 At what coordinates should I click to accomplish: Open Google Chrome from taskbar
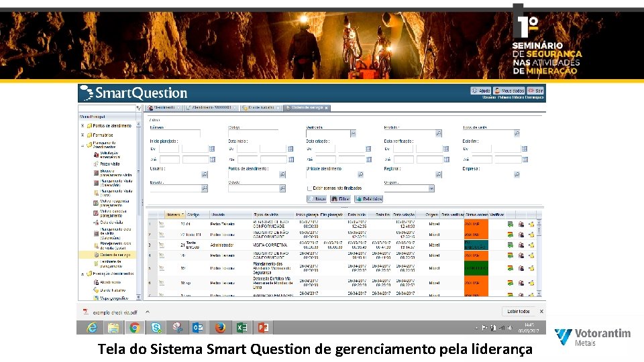point(134,328)
